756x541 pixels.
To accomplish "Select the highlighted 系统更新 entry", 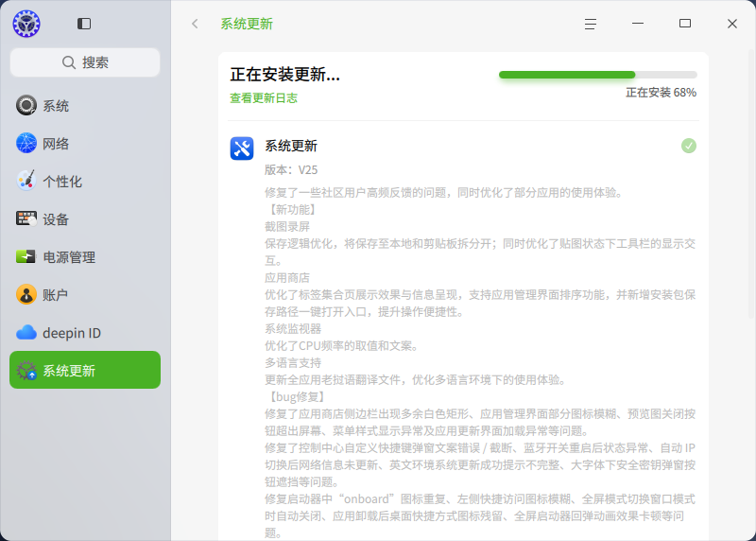I will 85,370.
